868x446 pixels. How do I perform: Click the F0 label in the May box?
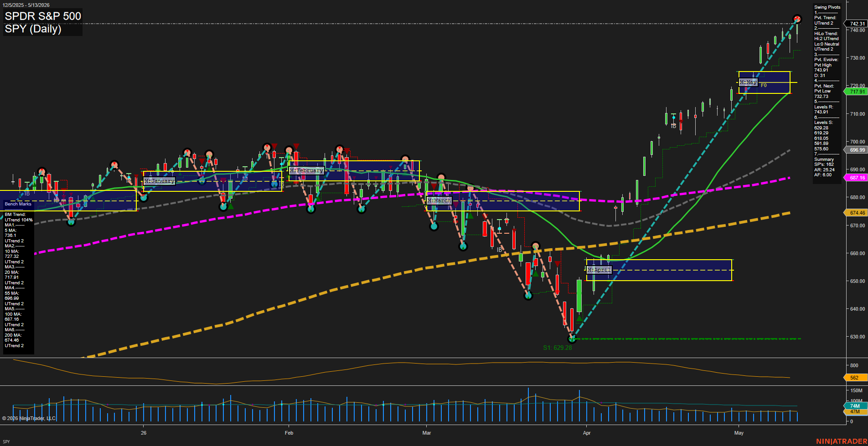point(764,85)
